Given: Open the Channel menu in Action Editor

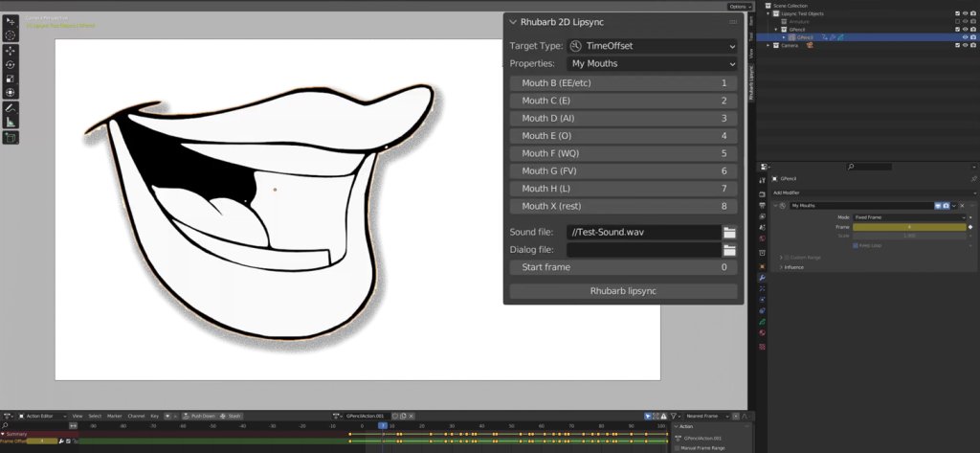Looking at the screenshot, I should click(136, 416).
